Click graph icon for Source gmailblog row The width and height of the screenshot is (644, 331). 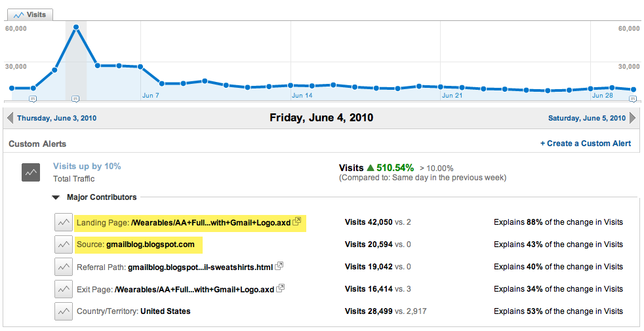pyautogui.click(x=64, y=244)
